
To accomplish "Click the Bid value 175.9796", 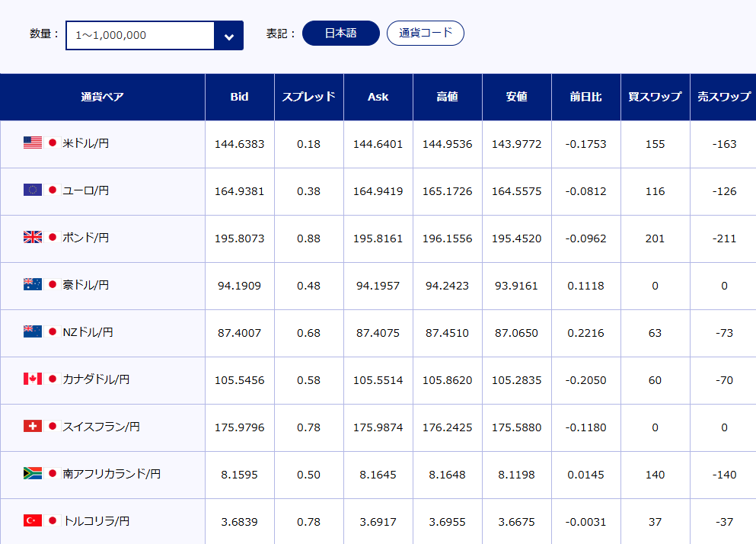I will click(x=240, y=428).
